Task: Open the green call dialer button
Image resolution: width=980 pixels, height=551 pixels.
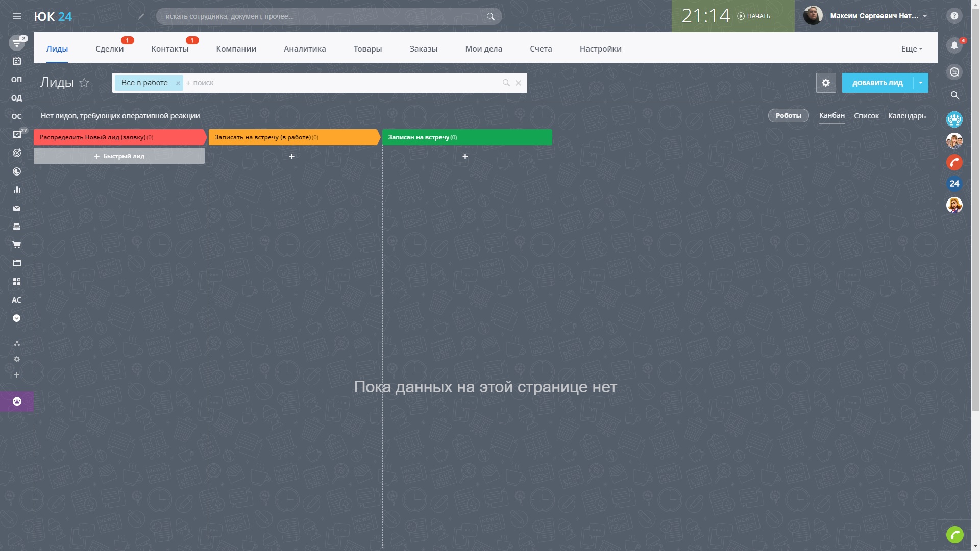Action: tap(954, 534)
